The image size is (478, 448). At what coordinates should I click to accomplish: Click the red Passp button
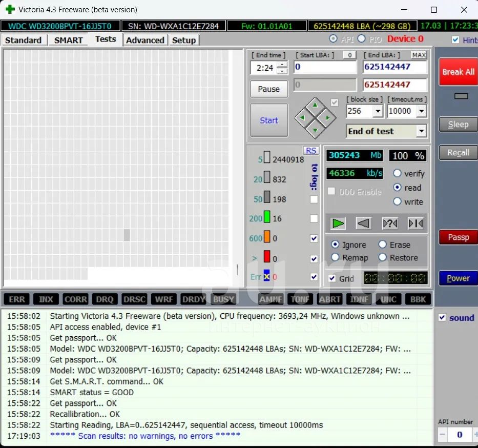(x=458, y=237)
